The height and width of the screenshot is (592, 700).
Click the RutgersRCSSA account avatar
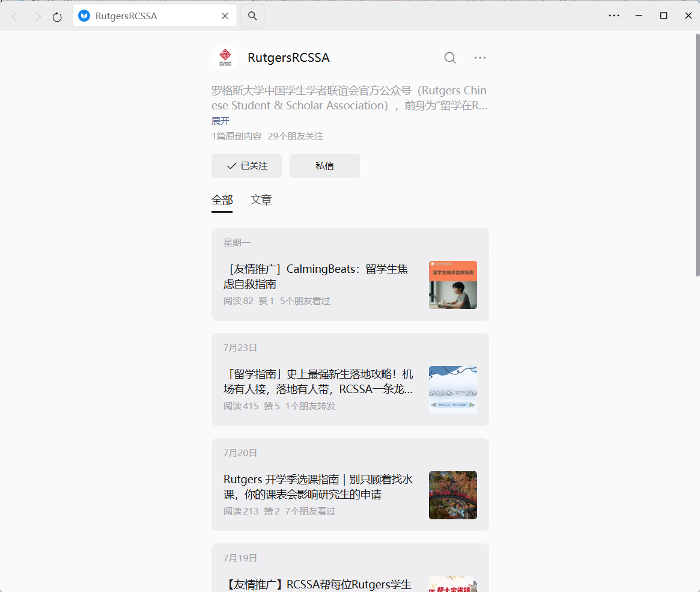pos(225,58)
